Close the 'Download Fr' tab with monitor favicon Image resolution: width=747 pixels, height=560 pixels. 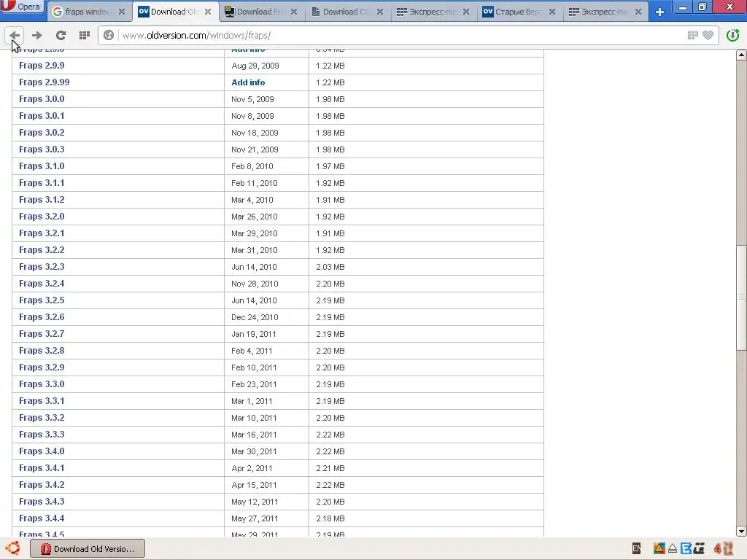pyautogui.click(x=294, y=12)
